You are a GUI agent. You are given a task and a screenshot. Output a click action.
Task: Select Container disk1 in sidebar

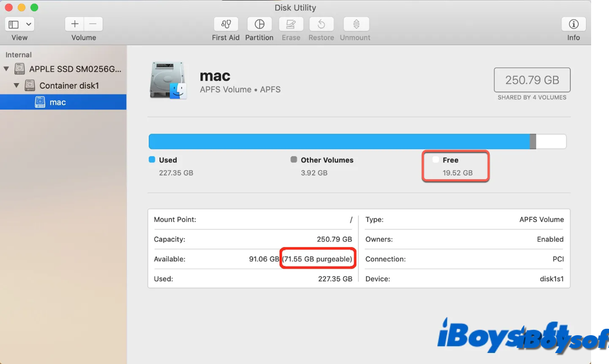[69, 86]
